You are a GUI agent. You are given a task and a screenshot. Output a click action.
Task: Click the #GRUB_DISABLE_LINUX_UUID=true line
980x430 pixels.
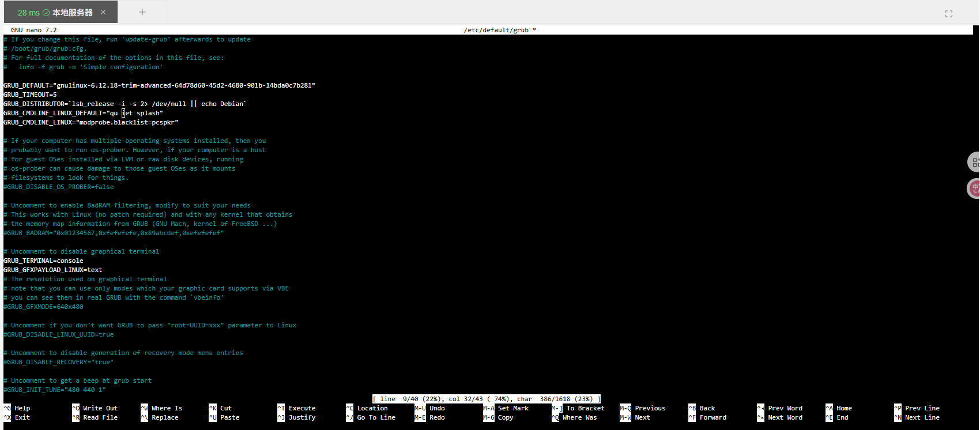[x=59, y=334]
